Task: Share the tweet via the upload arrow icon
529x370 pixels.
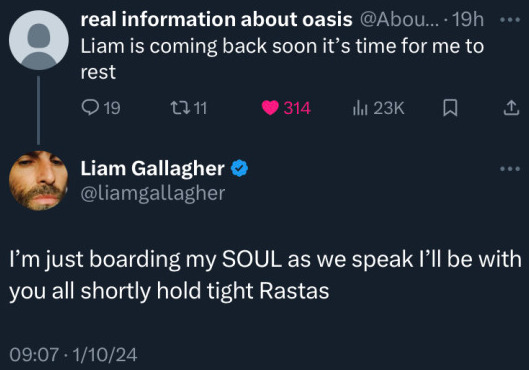Action: pos(511,108)
